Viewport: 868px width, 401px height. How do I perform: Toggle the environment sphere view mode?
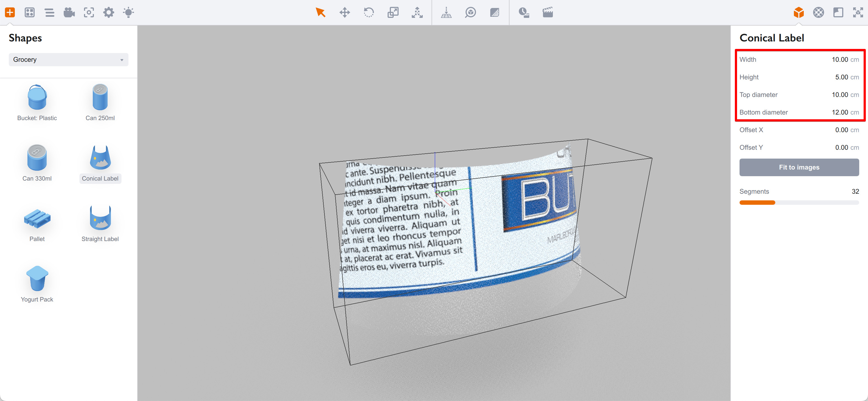point(818,12)
